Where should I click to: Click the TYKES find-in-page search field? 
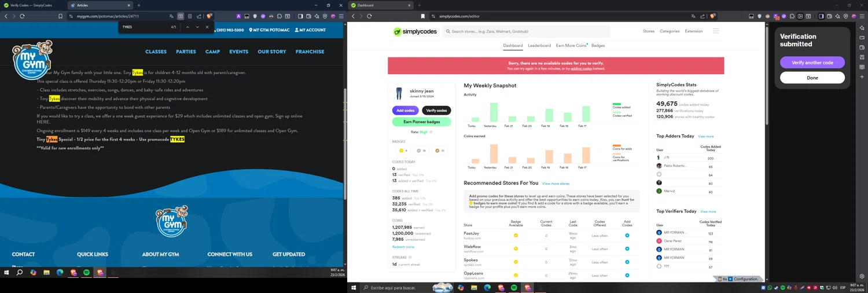[x=144, y=27]
